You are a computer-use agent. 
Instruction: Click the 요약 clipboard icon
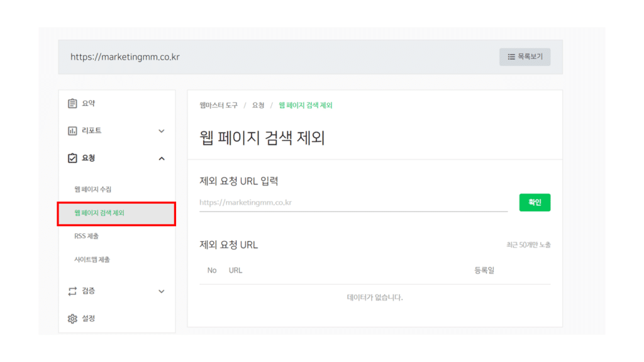[x=72, y=104]
